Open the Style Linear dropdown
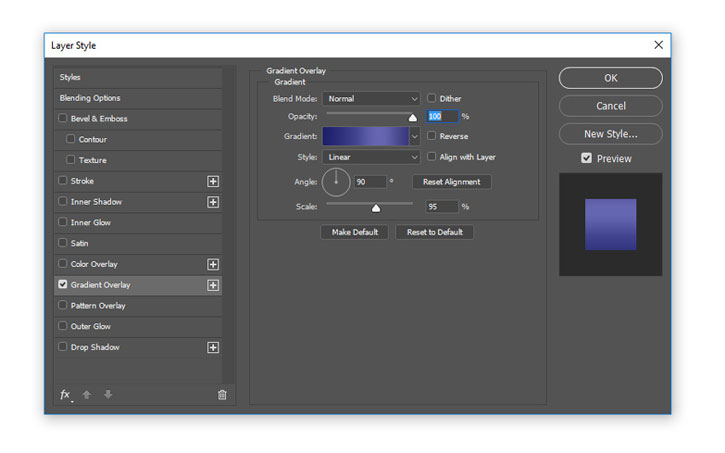The width and height of the screenshot is (725, 453). [x=371, y=157]
